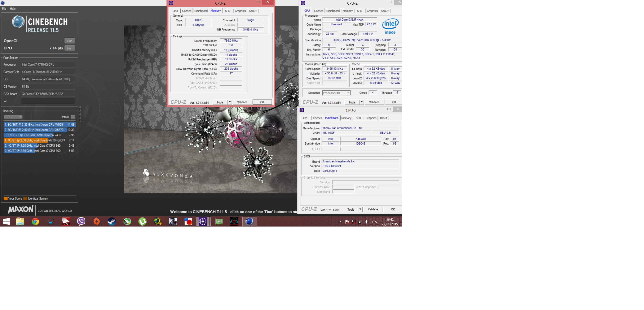The image size is (644, 310).
Task: Open the atom-shaped taskbar icon
Action: tap(51, 221)
